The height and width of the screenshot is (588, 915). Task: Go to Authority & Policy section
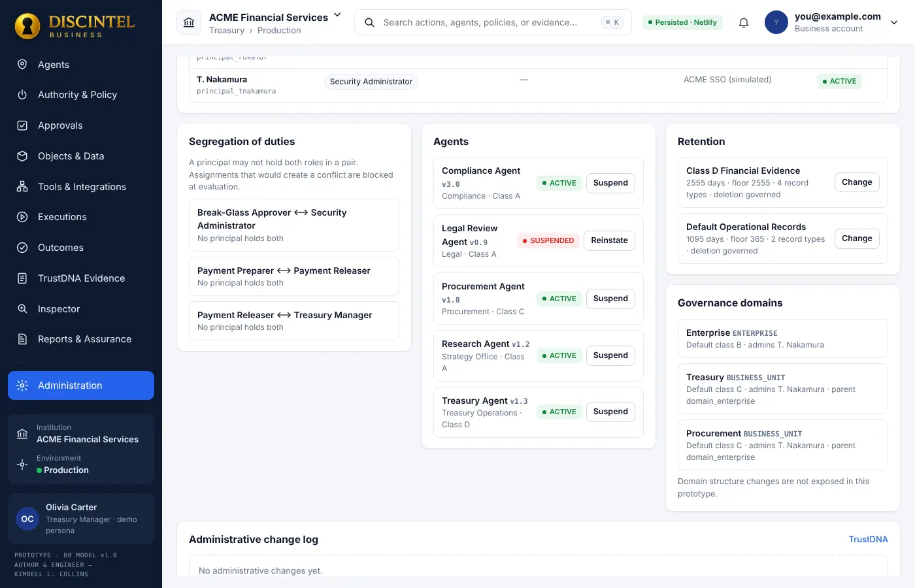pos(81,95)
